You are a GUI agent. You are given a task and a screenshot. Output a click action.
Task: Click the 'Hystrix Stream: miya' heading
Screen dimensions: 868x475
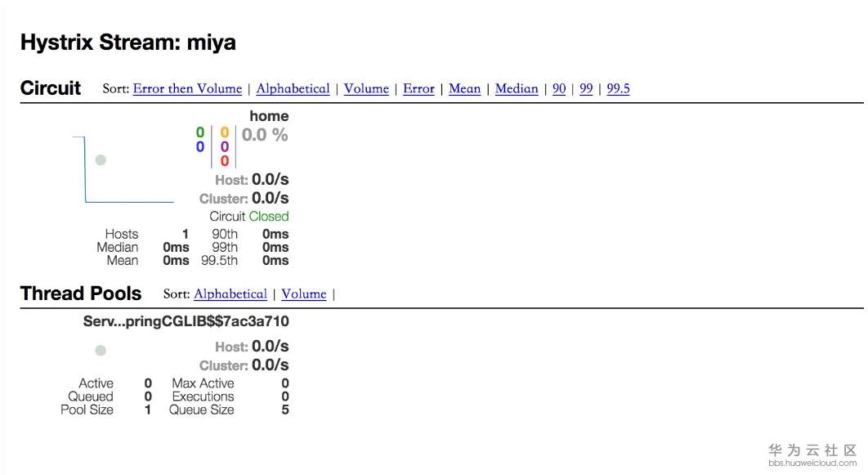pyautogui.click(x=128, y=42)
